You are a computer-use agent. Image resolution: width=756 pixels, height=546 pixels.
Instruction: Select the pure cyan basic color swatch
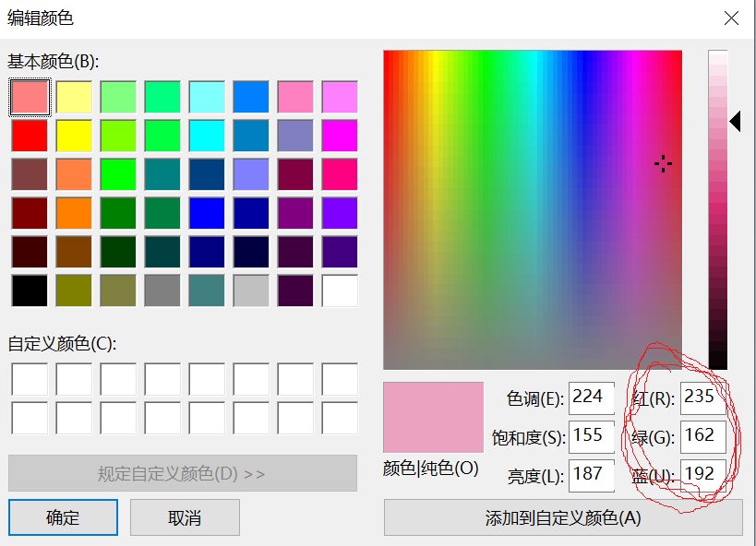[x=207, y=136]
